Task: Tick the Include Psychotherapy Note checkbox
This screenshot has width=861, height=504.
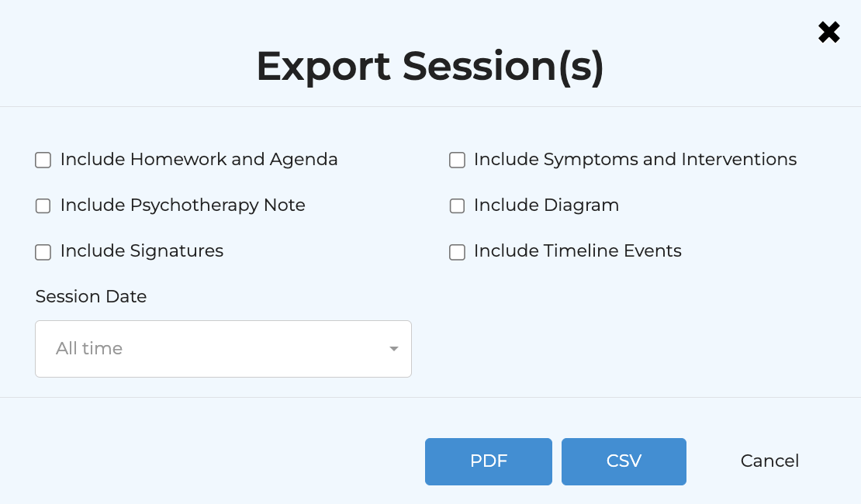Action: 43,205
